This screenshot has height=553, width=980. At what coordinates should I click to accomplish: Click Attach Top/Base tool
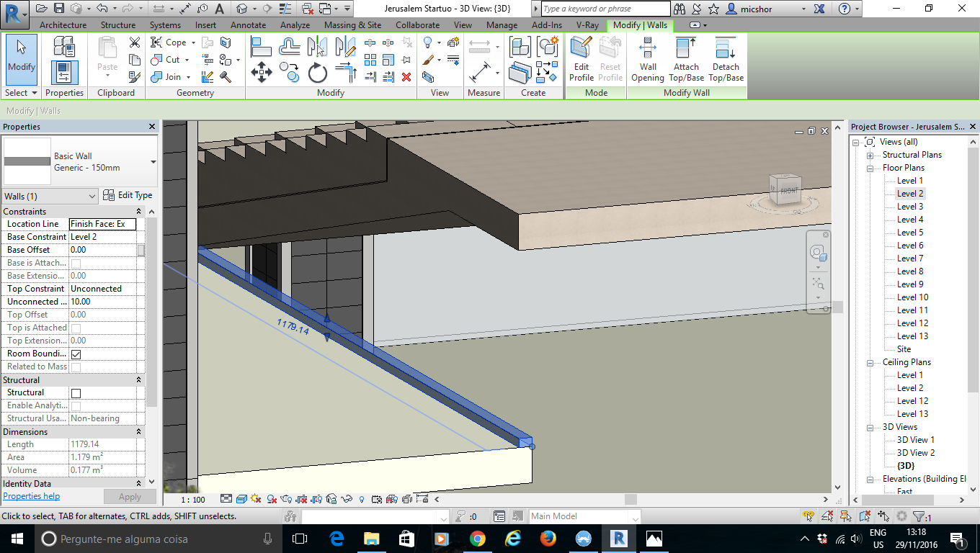coord(686,60)
